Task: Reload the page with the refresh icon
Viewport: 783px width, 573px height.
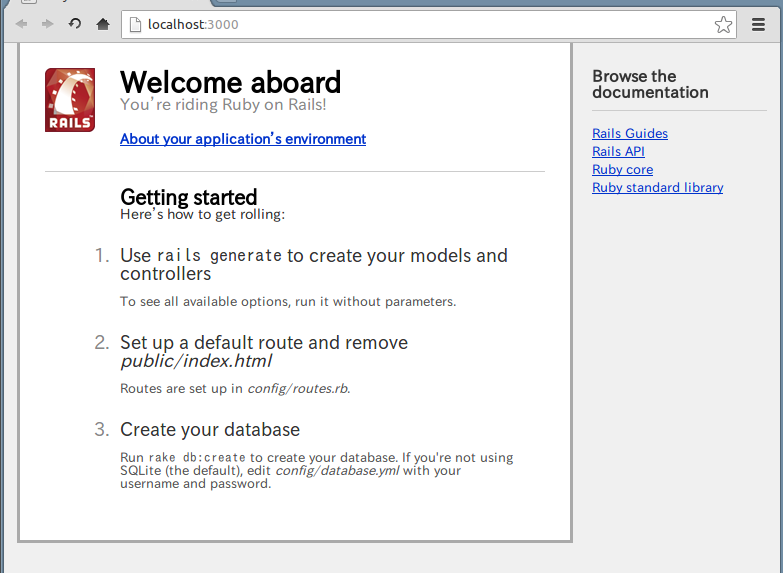Action: [x=75, y=23]
